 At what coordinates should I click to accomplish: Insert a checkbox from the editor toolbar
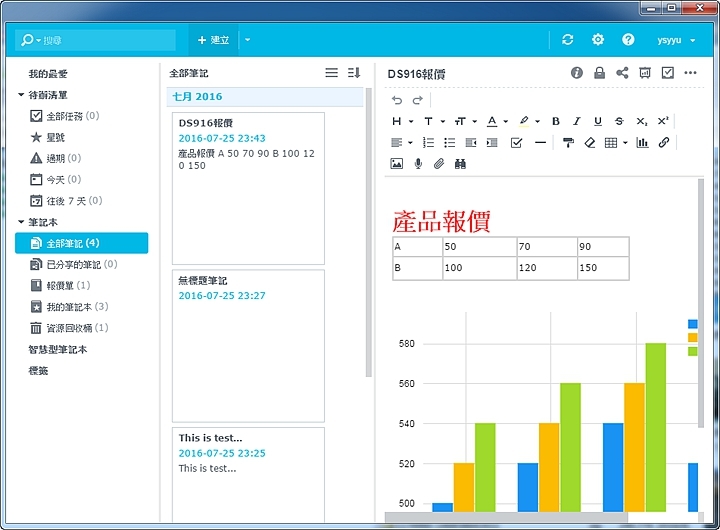[517, 143]
